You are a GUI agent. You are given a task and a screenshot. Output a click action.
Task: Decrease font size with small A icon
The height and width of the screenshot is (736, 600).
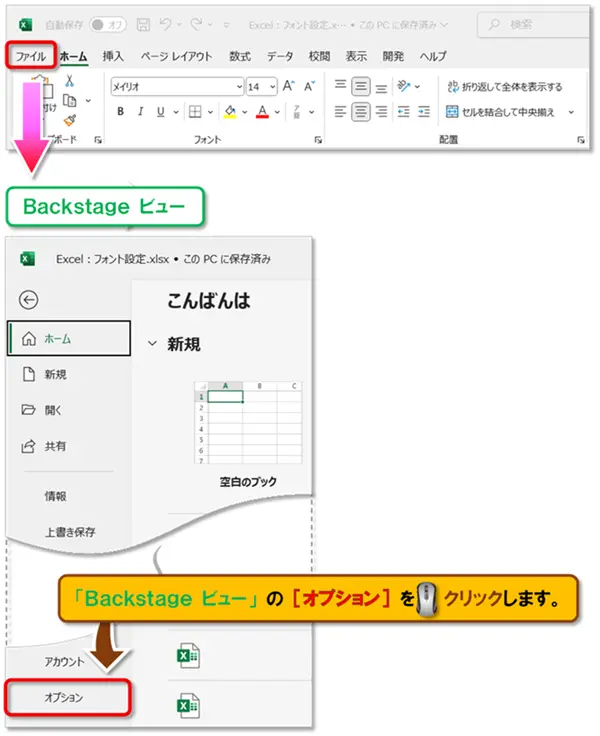[x=309, y=86]
